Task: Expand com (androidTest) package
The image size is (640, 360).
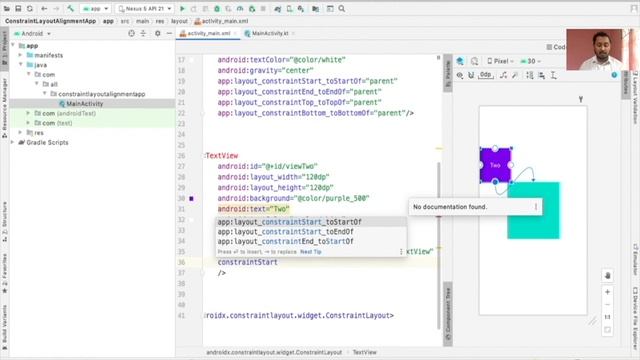Action: coord(28,113)
